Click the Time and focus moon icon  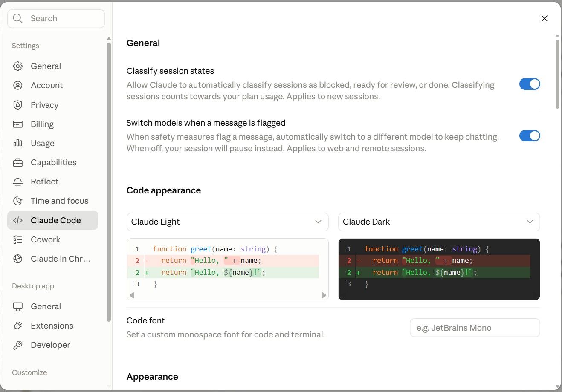tap(17, 201)
